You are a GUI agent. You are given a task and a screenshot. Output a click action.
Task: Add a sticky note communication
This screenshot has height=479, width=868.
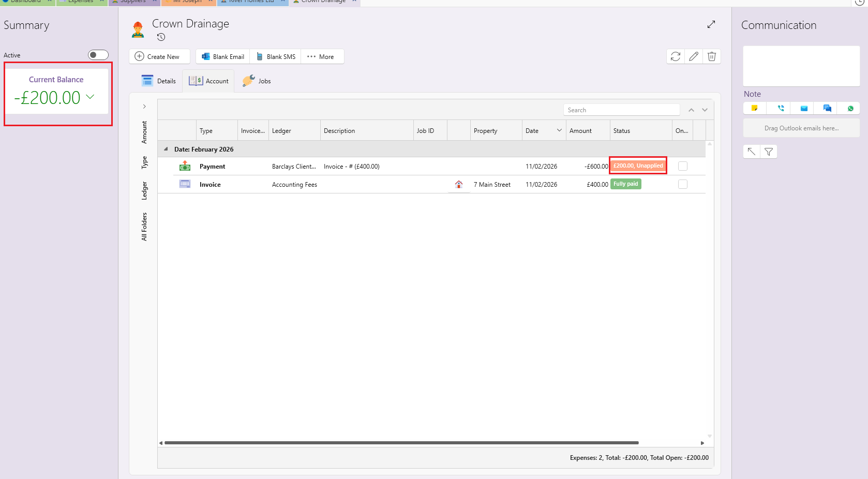(755, 108)
